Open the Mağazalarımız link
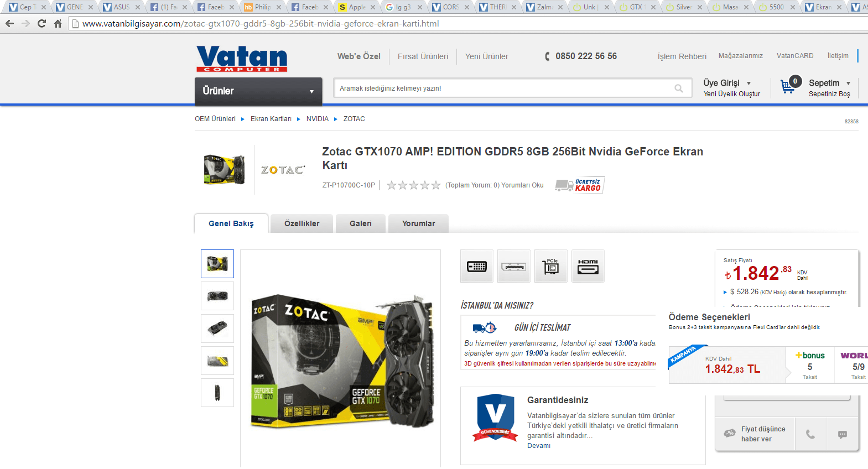This screenshot has height=469, width=868. (x=741, y=56)
